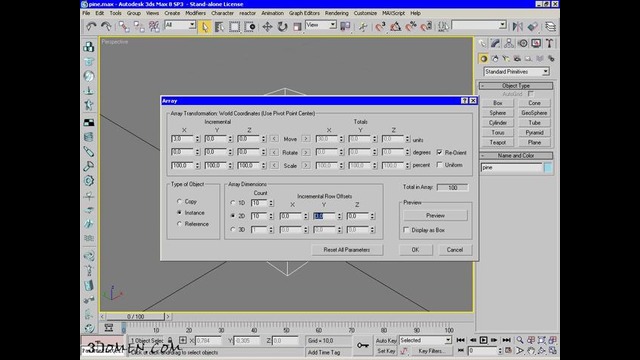The image size is (640, 360).
Task: Enable Display as Box checkbox
Action: (x=406, y=230)
